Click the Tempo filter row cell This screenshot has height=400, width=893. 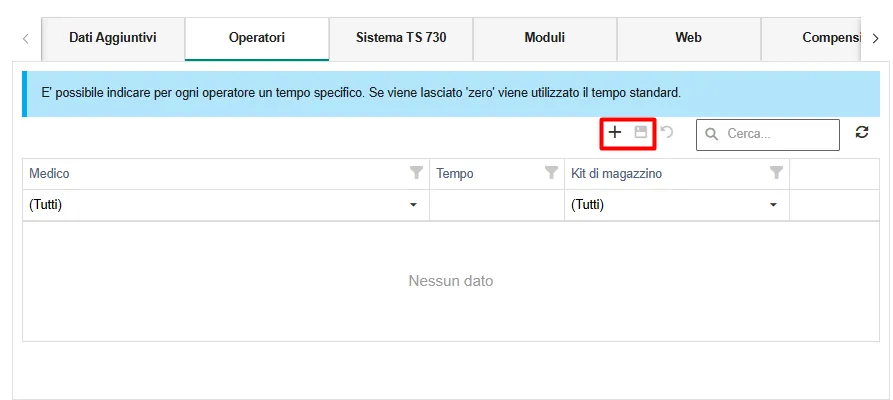click(496, 205)
